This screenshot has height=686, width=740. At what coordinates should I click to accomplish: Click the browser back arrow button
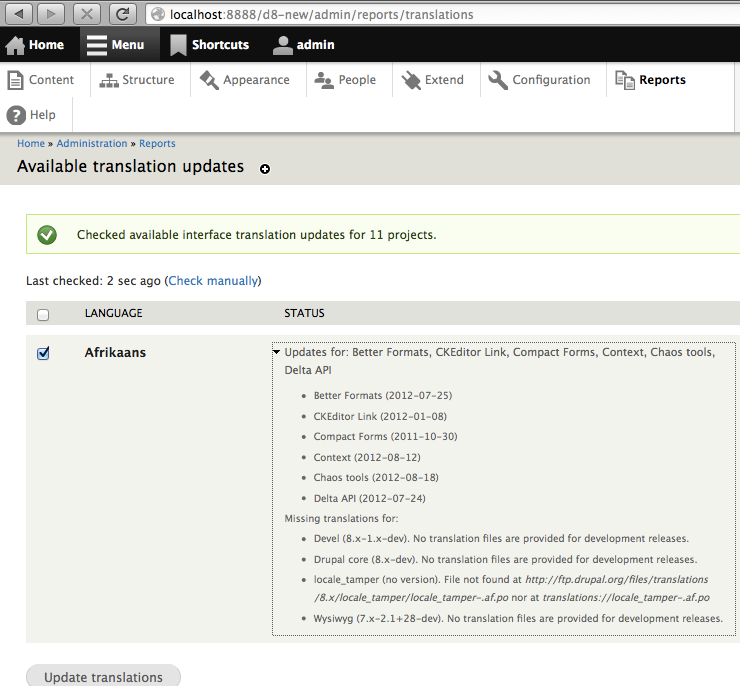pos(20,14)
